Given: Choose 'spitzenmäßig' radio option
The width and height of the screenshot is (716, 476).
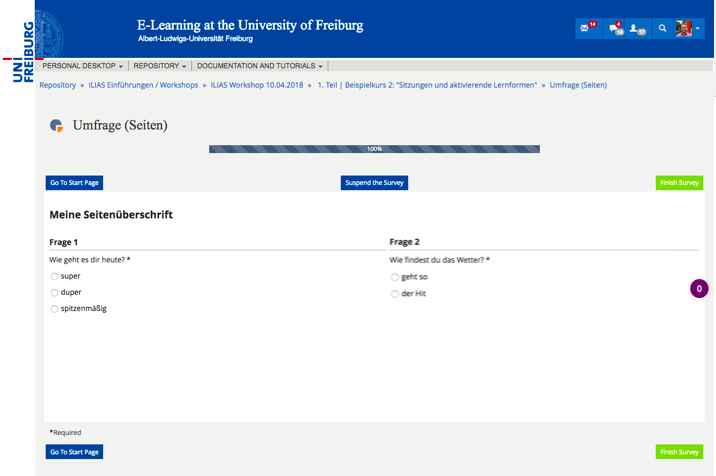Looking at the screenshot, I should click(x=54, y=309).
